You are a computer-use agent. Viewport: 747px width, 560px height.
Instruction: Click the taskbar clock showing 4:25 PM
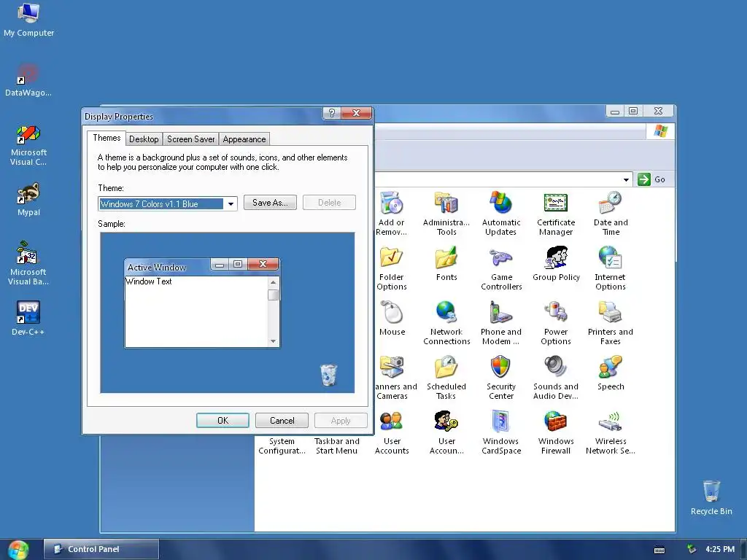(720, 549)
